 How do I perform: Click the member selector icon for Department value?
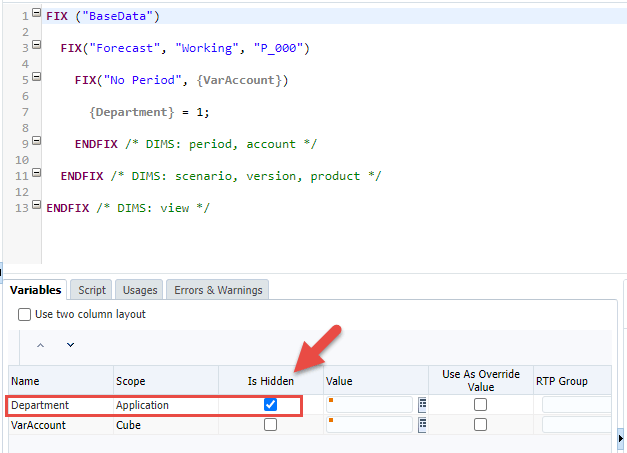[421, 405]
